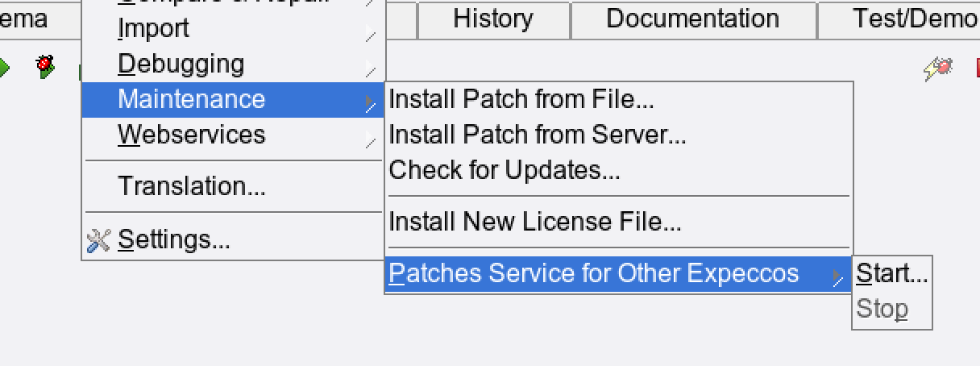Select Install Patch from Server...
The width and height of the screenshot is (980, 366).
point(538,135)
